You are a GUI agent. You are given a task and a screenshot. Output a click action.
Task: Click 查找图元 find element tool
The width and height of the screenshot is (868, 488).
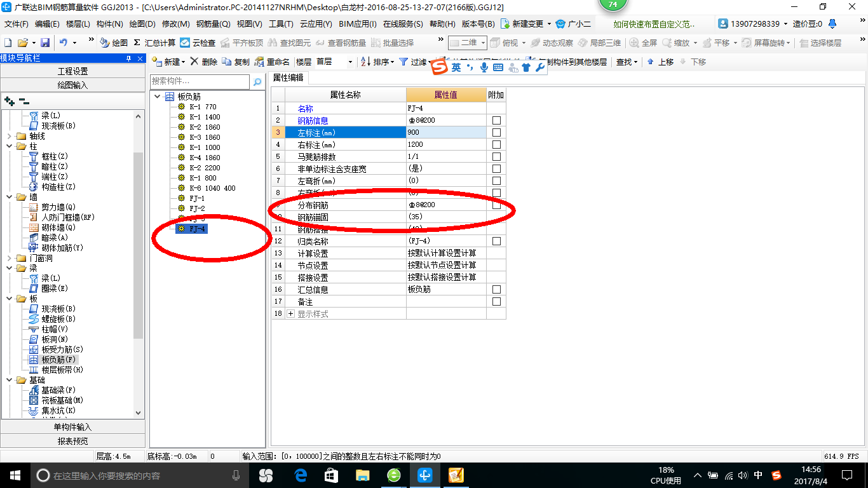click(x=290, y=43)
